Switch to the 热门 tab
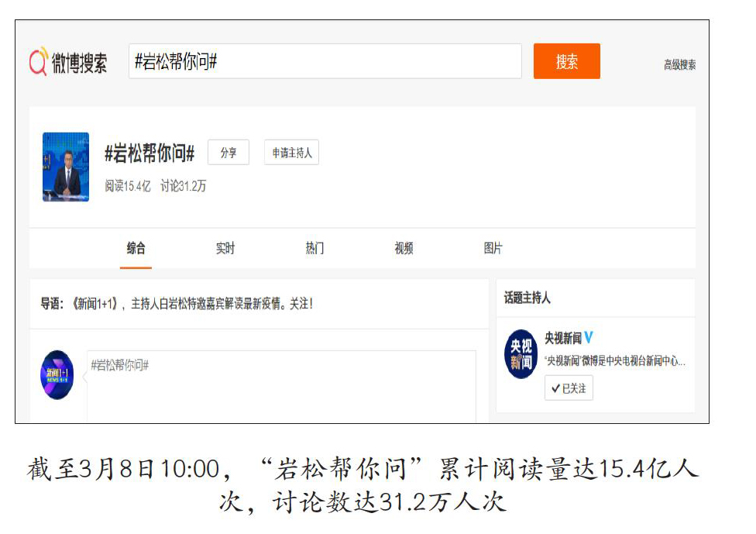This screenshot has width=756, height=534. point(314,249)
